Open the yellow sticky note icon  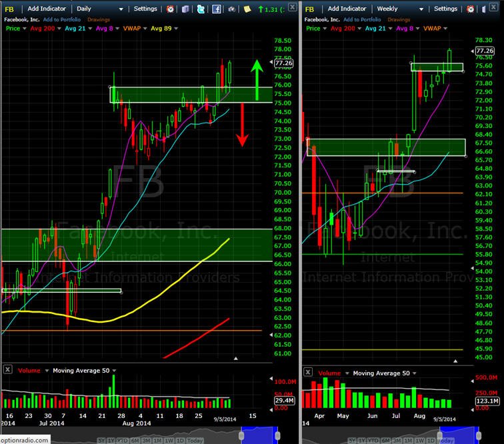[247, 9]
